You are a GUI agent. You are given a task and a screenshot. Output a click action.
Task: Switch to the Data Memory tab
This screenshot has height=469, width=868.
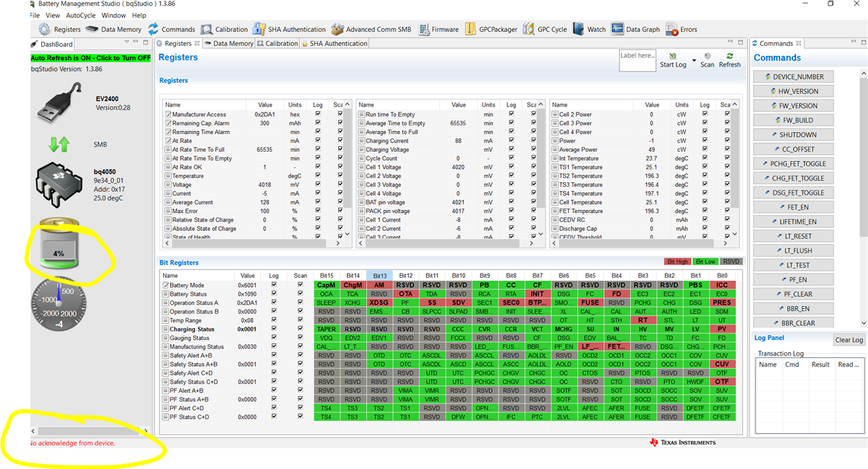pos(228,44)
